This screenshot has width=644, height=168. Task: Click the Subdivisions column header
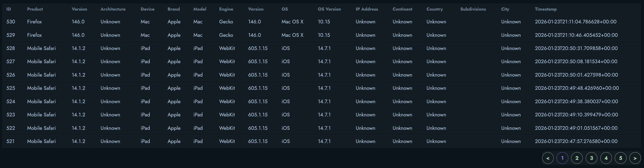coord(473,9)
